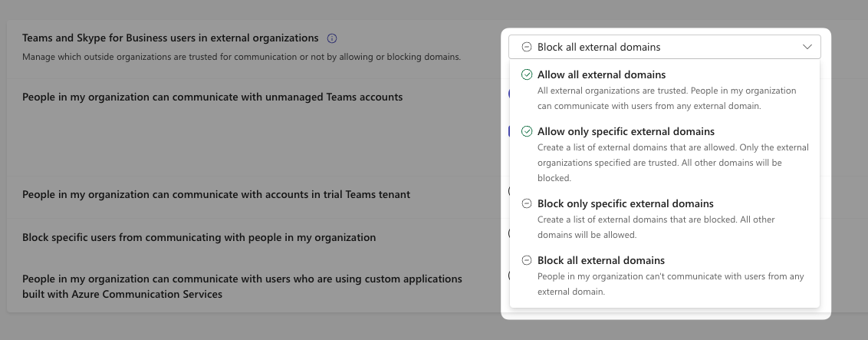Click 'All external organizations are trusted' description
868x340 pixels.
(667, 98)
